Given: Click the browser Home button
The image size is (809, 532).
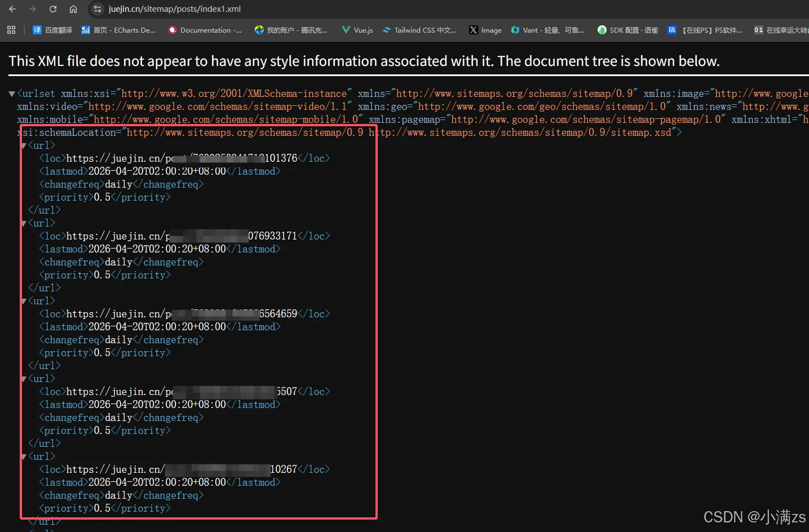Looking at the screenshot, I should coord(73,9).
